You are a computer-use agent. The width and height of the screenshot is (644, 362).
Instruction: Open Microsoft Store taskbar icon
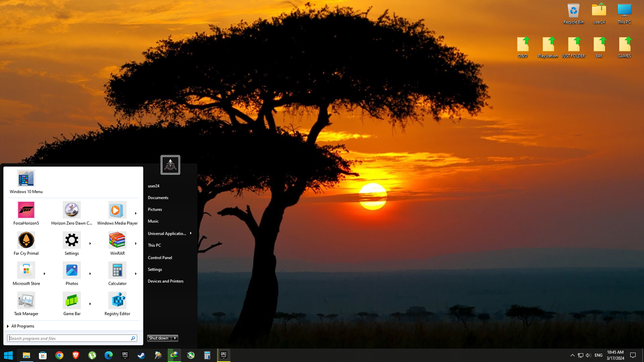[43, 355]
